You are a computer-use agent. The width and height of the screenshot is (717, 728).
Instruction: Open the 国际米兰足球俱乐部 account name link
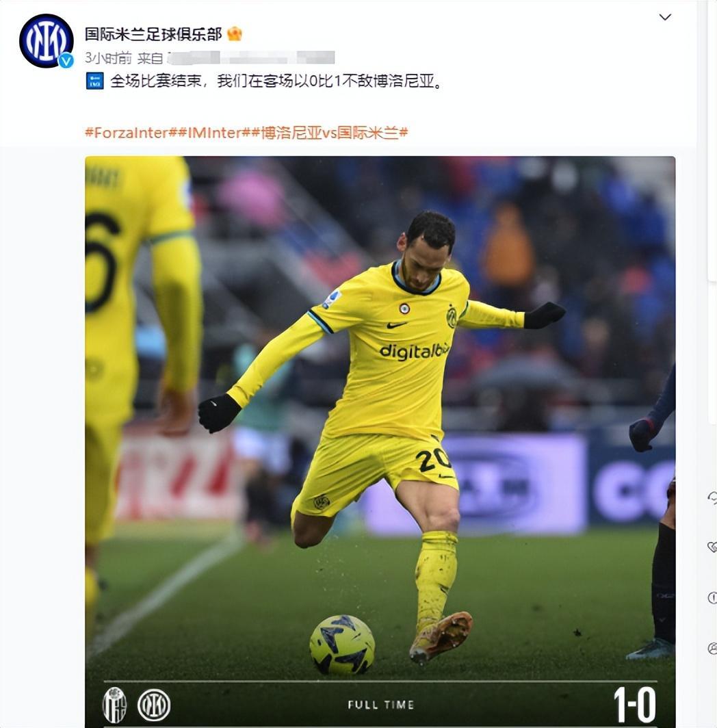tap(153, 34)
